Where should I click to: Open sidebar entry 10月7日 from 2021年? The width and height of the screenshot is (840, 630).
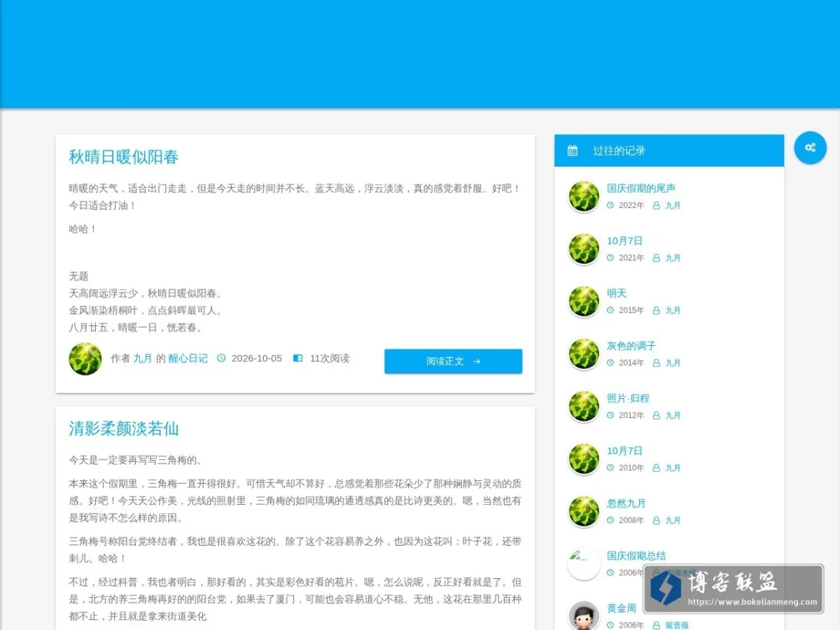pos(624,241)
